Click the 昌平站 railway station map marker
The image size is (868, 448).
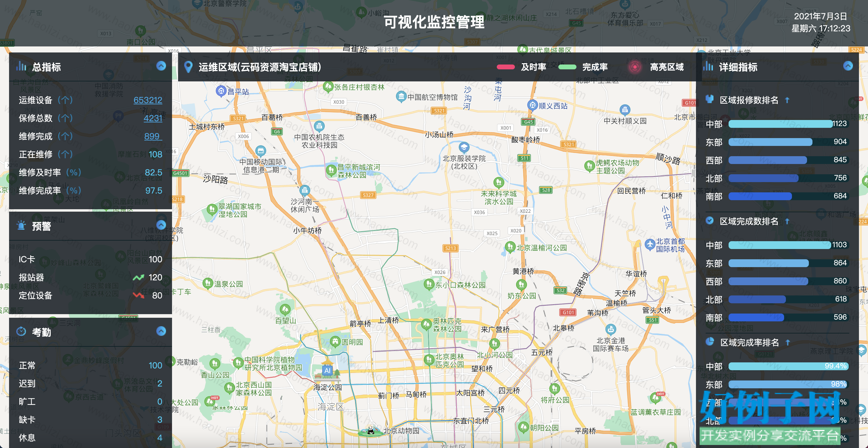pyautogui.click(x=221, y=91)
